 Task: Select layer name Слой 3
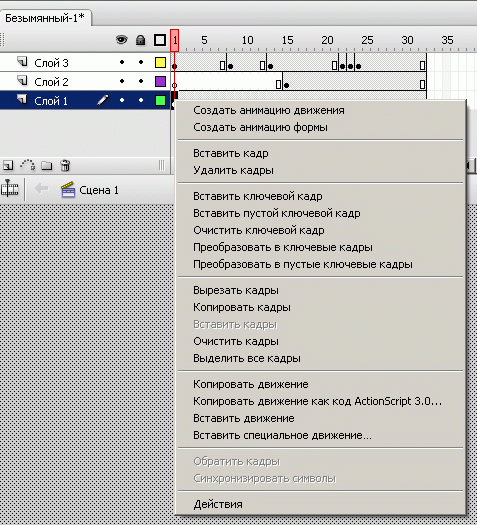(51, 63)
